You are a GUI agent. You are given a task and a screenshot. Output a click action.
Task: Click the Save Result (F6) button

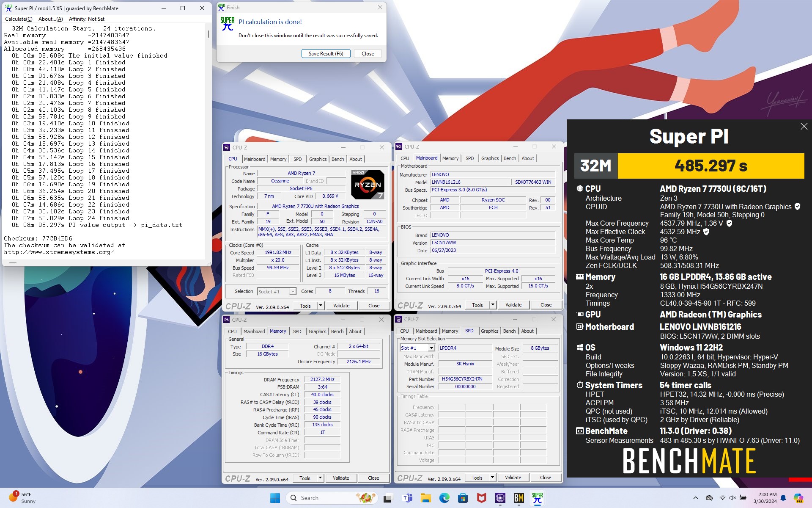pos(326,54)
